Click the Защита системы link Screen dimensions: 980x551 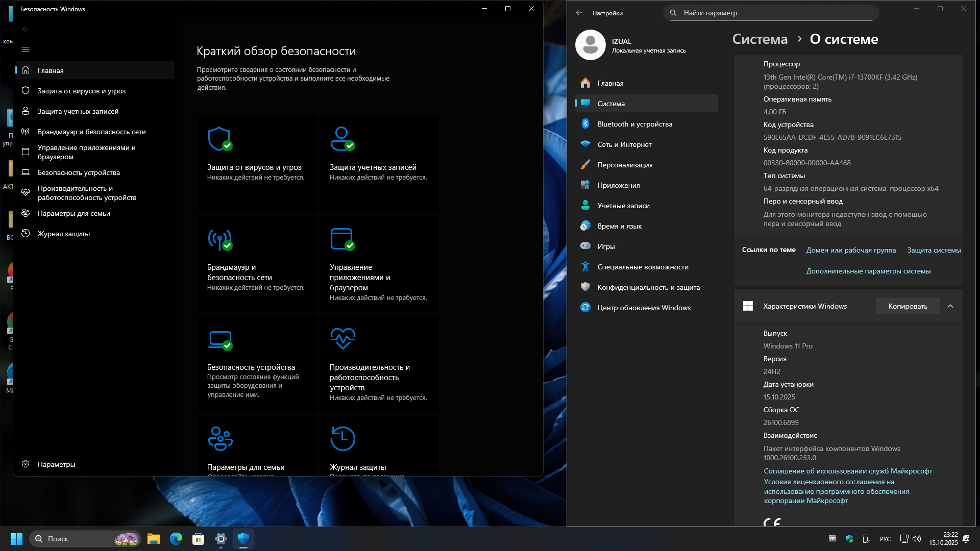pos(934,250)
